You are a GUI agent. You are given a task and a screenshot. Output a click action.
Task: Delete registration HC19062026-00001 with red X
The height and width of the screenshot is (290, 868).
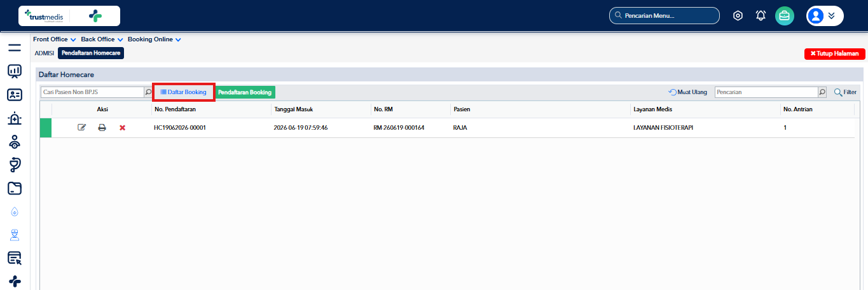[122, 128]
